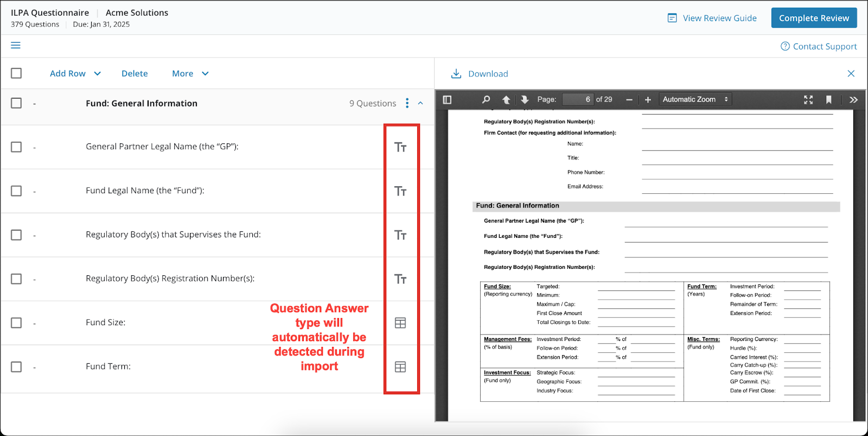This screenshot has width=868, height=436.
Task: Click the Contact Support help icon
Action: [785, 46]
